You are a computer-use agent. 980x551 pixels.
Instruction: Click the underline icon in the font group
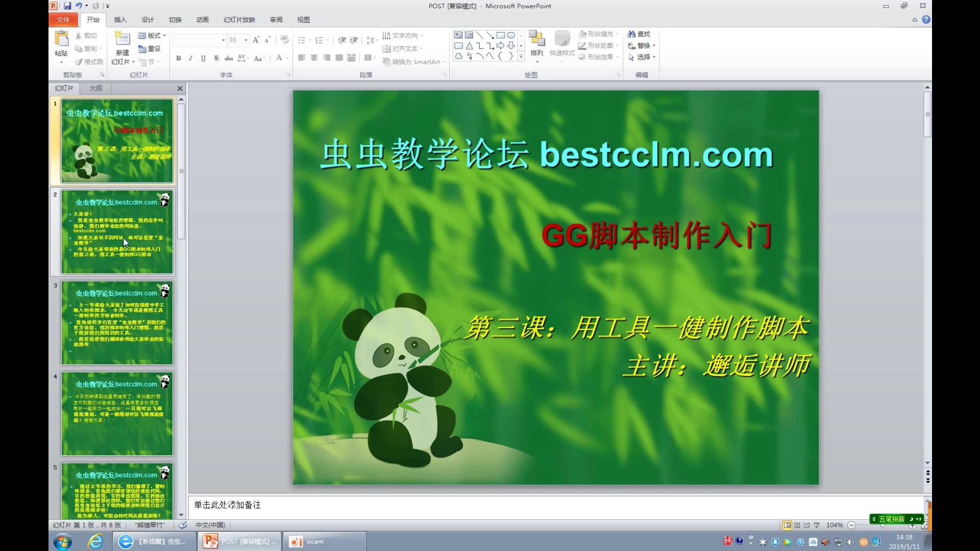click(x=203, y=58)
